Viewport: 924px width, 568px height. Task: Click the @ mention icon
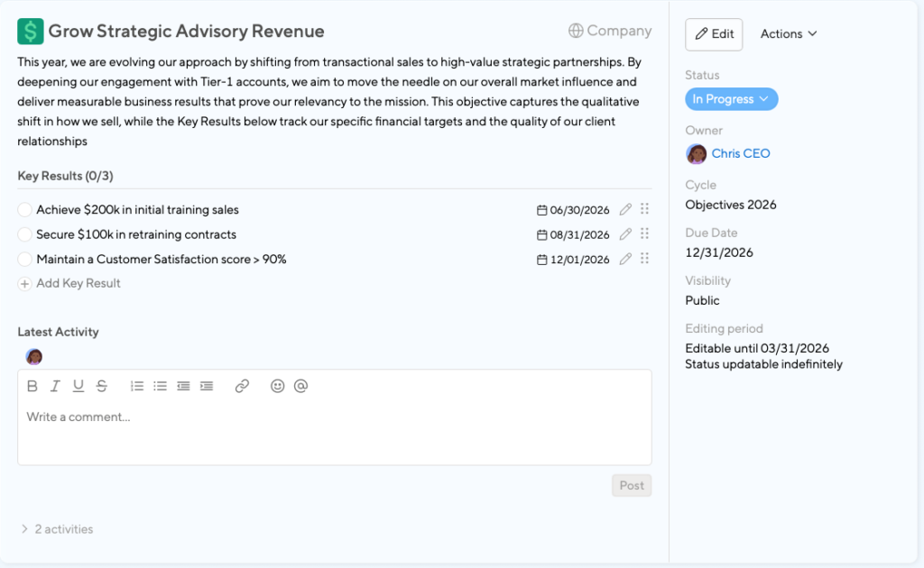pos(301,386)
